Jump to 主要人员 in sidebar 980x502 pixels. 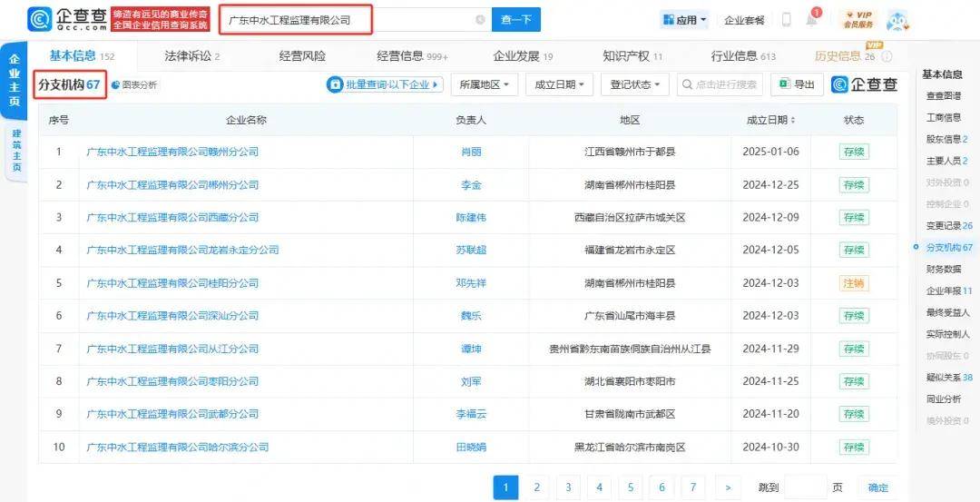pos(946,162)
